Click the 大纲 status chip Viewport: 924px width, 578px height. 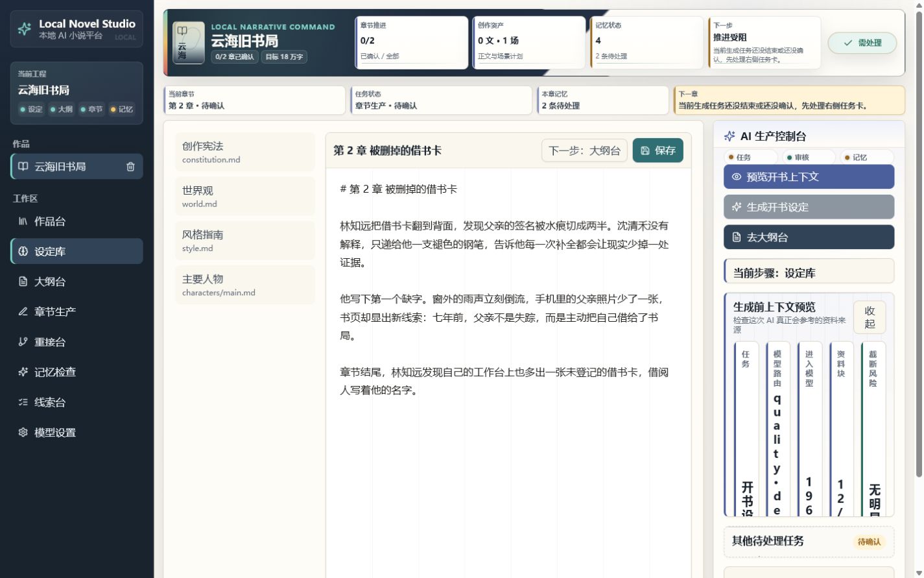[62, 109]
